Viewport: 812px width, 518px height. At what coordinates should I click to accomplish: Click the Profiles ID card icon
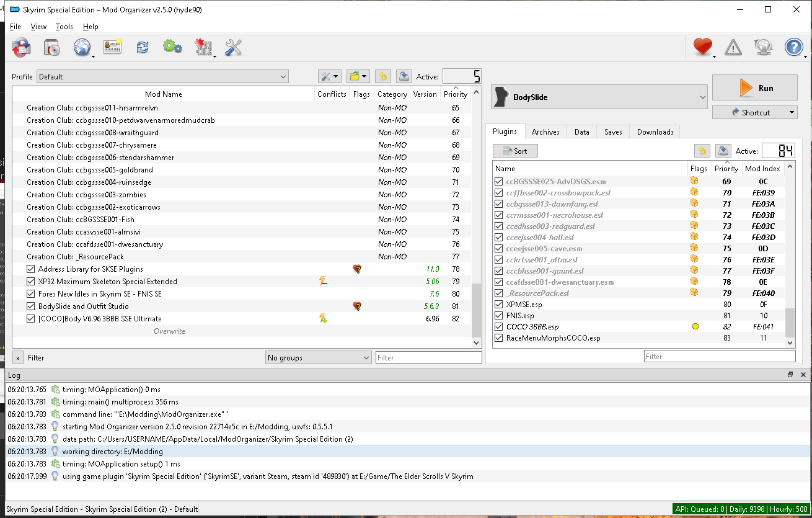tap(112, 47)
